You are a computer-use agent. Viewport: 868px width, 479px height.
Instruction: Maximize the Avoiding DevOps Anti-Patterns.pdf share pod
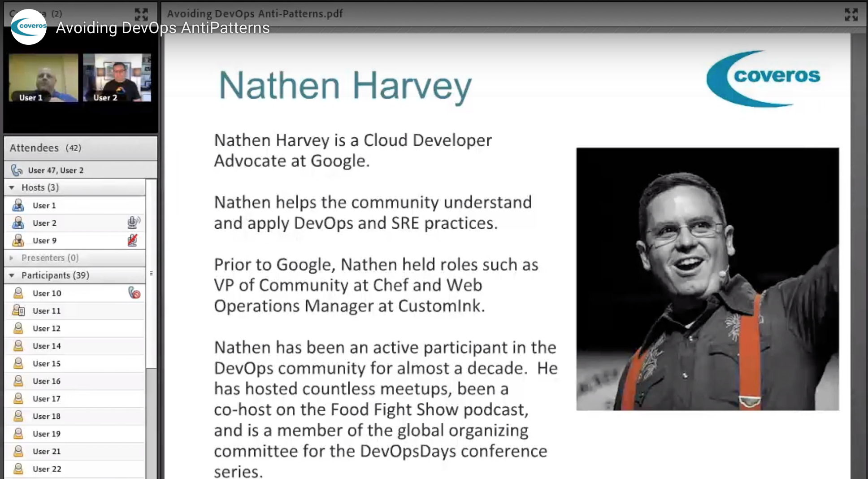[x=851, y=14]
